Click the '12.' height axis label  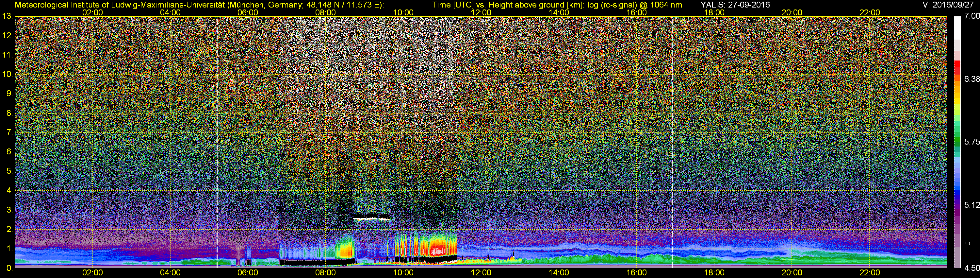point(7,36)
